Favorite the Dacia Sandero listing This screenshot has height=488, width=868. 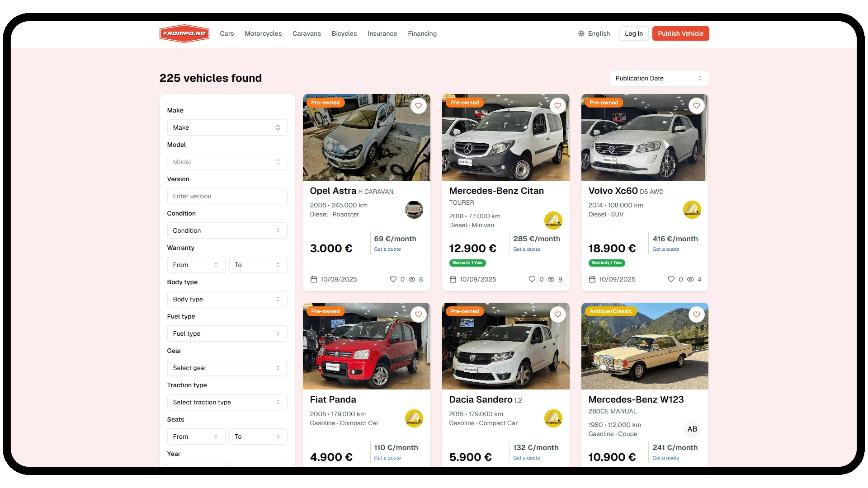[x=558, y=314]
